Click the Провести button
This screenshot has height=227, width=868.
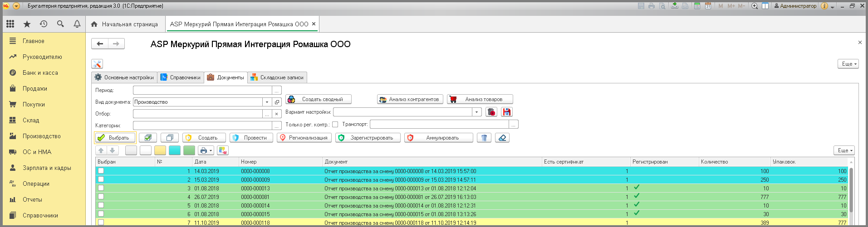click(251, 138)
